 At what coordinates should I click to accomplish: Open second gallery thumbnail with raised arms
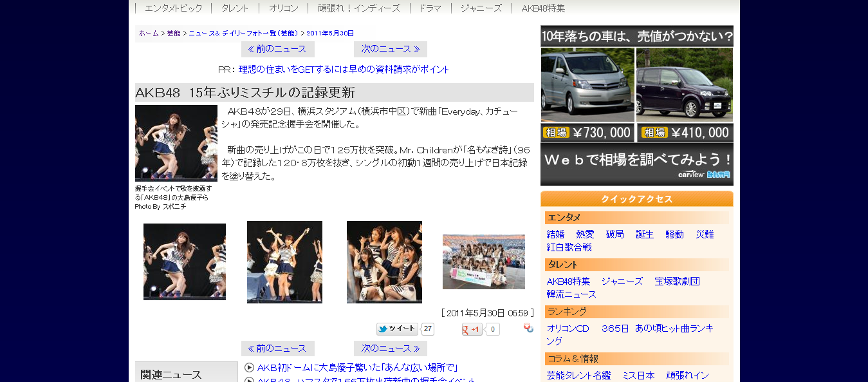tap(284, 262)
